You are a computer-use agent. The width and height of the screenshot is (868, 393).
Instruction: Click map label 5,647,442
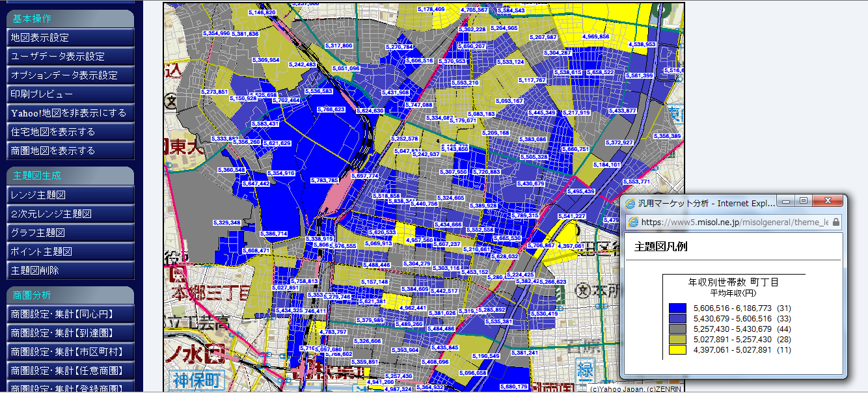255,184
